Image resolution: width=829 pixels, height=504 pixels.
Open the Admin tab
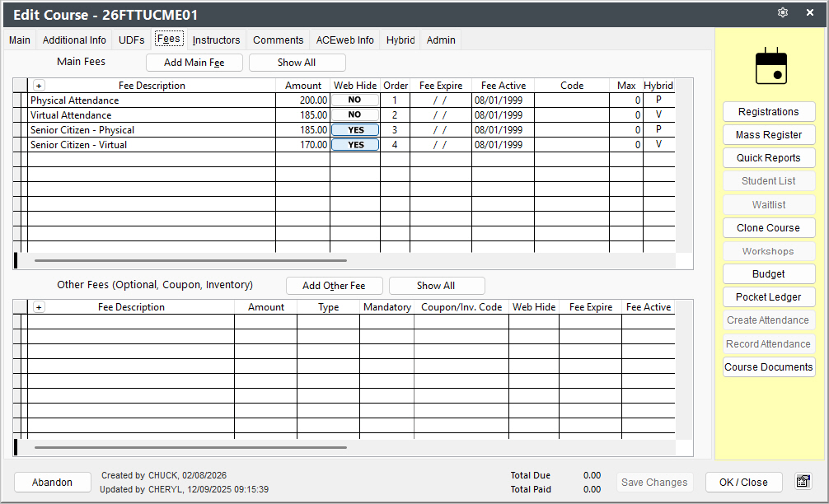tap(441, 40)
